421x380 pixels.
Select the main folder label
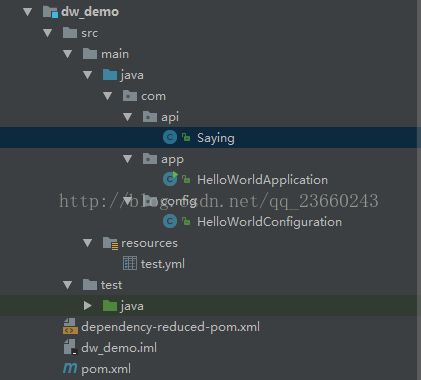(x=115, y=54)
